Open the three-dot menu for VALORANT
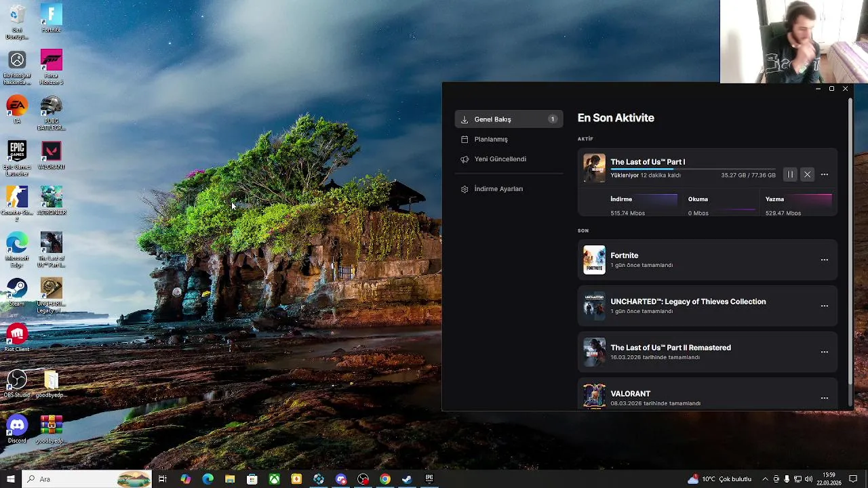Screen dimensions: 868x488 click(825, 398)
